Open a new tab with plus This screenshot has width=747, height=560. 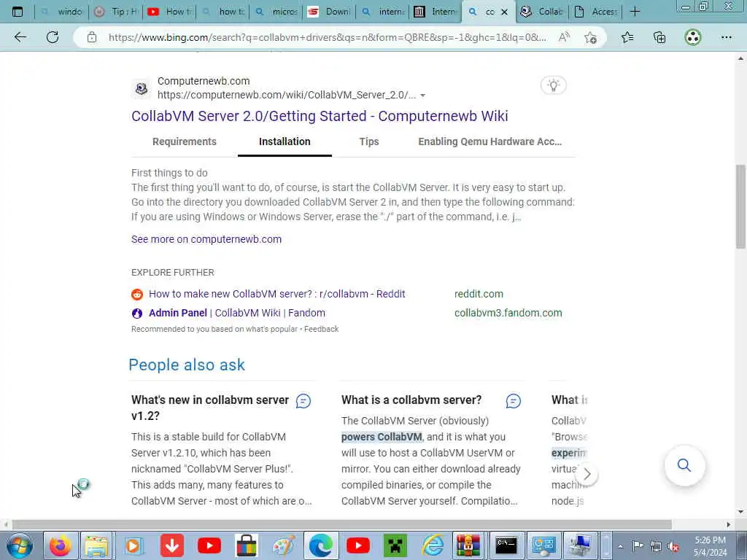[635, 12]
